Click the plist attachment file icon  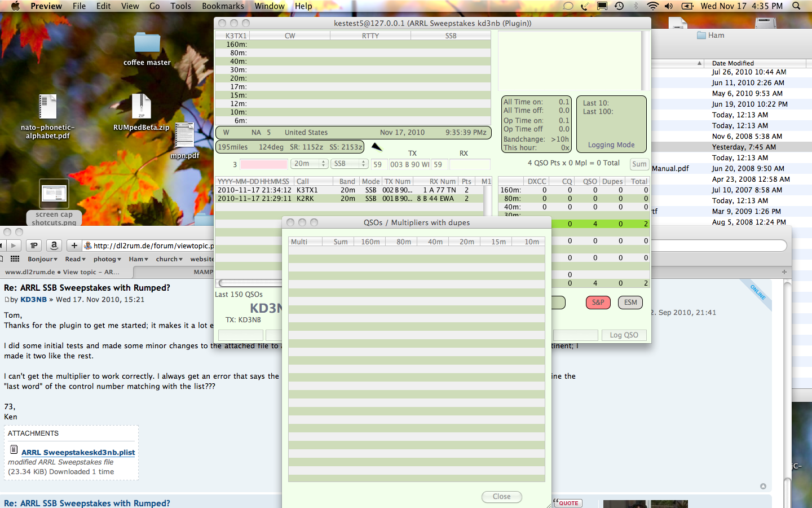14,450
